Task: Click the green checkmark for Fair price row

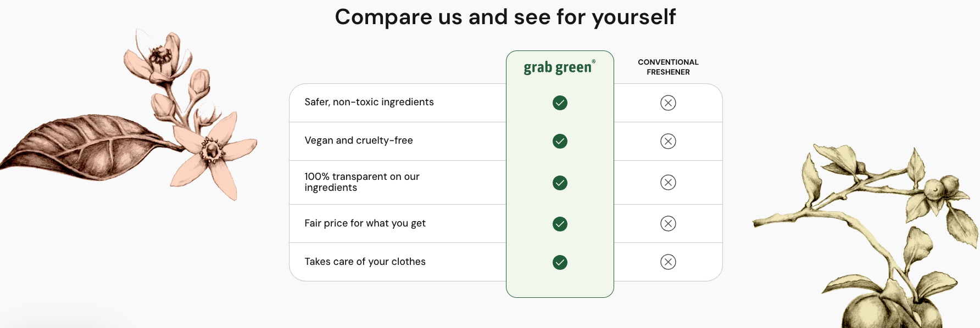Action: [x=560, y=224]
